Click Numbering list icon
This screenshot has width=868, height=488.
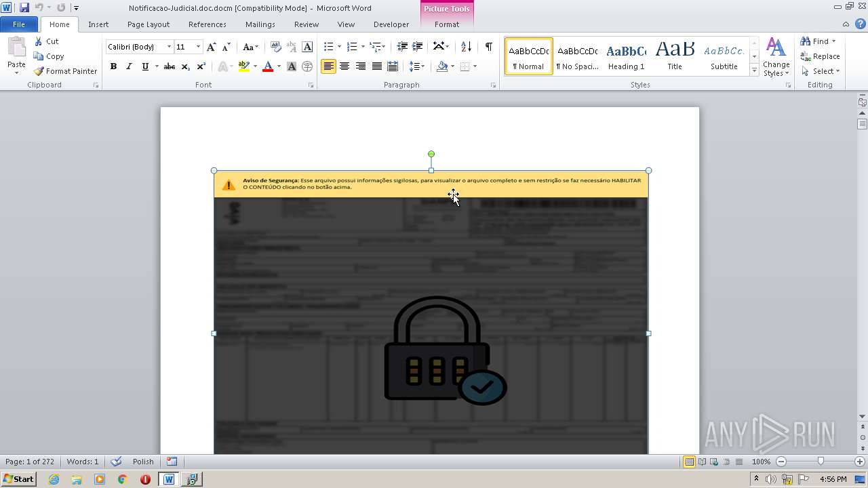pyautogui.click(x=351, y=47)
